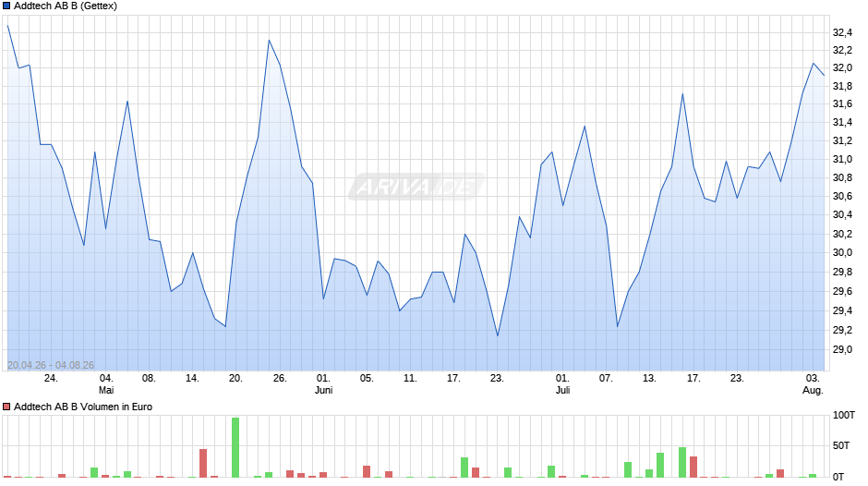Click the date range '20.04.26 - 04.08.26'

coord(51,365)
